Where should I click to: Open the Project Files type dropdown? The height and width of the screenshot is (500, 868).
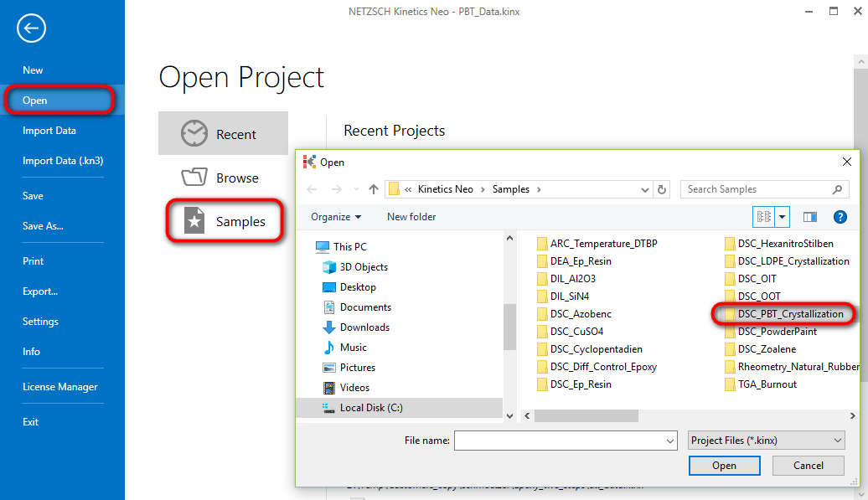766,441
